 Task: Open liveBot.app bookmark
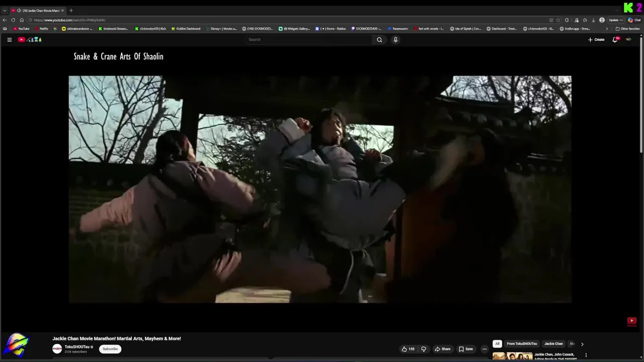click(x=575, y=29)
